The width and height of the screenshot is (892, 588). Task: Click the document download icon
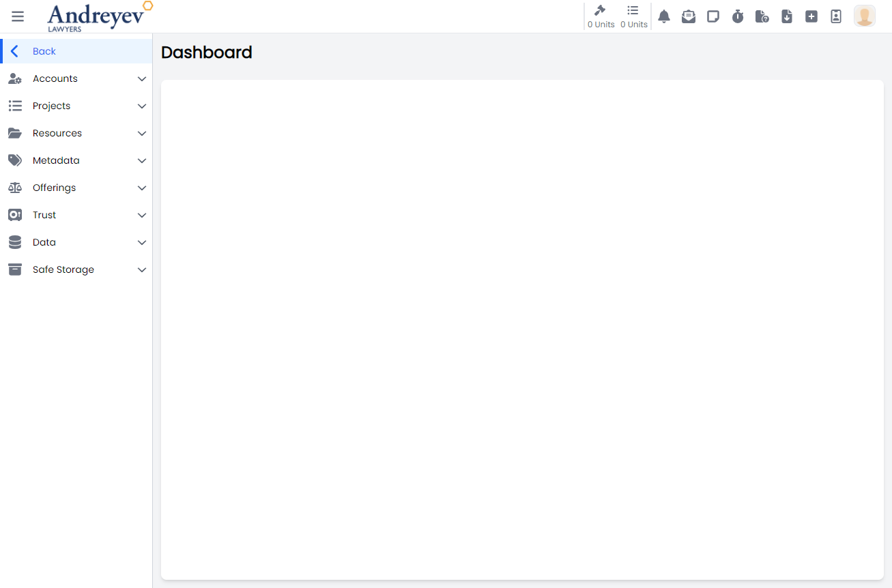[787, 16]
